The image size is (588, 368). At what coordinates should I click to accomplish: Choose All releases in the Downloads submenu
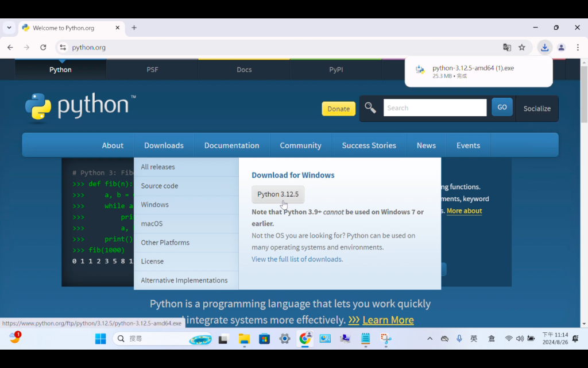[186, 167]
